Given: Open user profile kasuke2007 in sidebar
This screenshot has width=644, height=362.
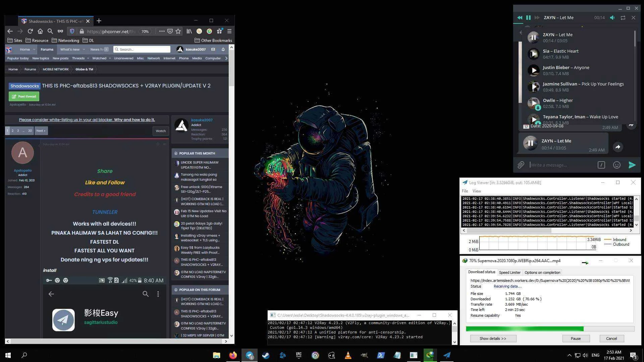Looking at the screenshot, I should click(202, 120).
